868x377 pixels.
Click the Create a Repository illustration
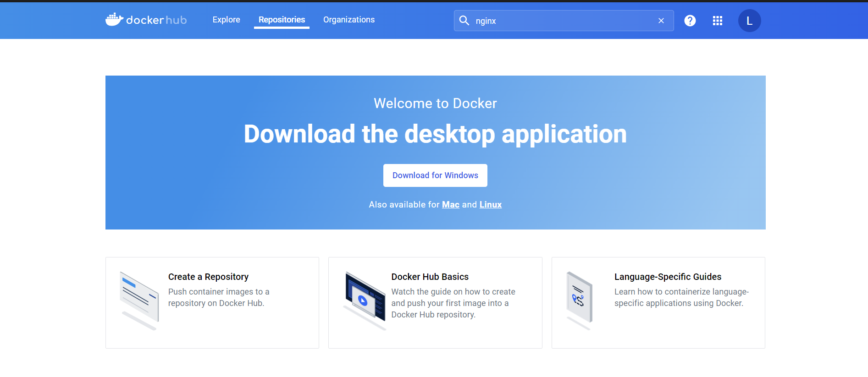tap(139, 300)
